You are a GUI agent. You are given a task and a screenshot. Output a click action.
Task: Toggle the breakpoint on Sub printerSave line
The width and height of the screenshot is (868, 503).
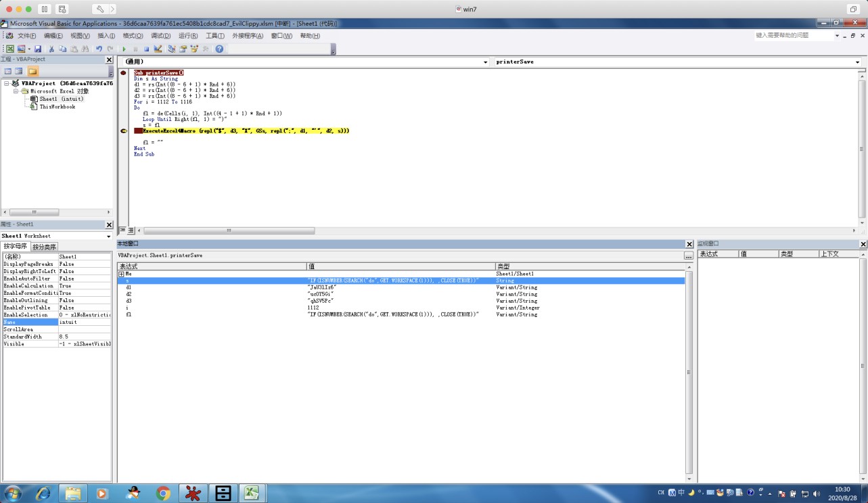[123, 72]
